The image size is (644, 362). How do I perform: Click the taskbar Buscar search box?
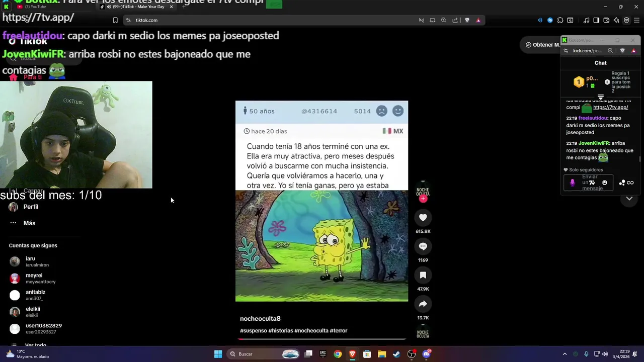click(264, 354)
